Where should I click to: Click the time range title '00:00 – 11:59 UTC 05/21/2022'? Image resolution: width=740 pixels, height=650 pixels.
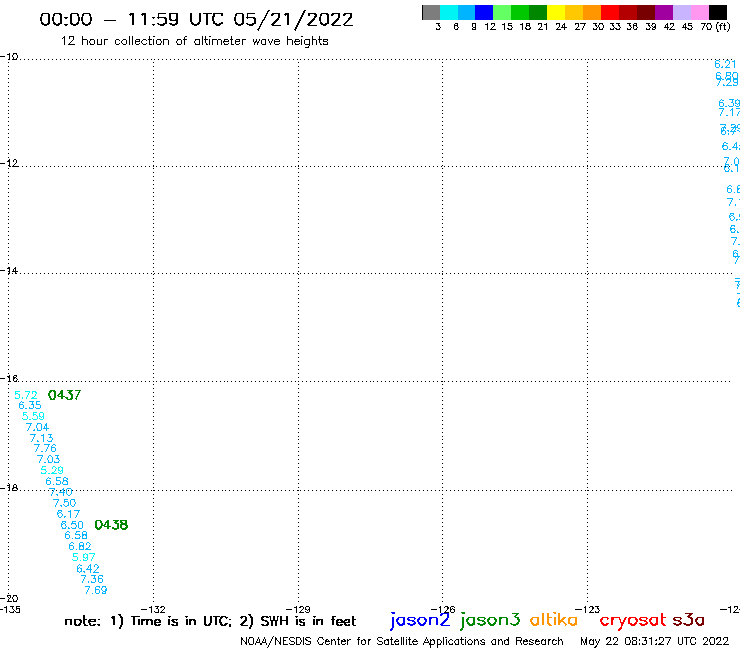196,20
